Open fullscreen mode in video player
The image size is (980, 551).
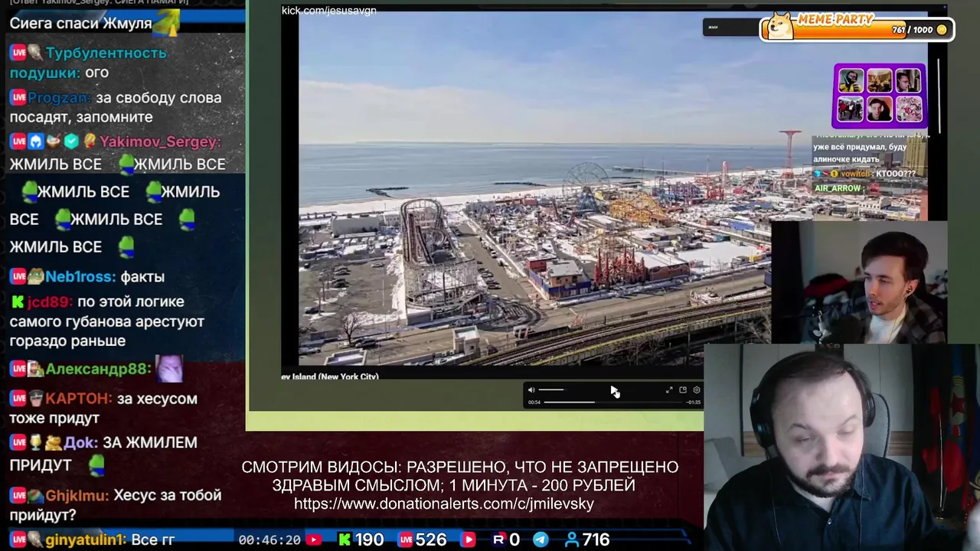[669, 390]
